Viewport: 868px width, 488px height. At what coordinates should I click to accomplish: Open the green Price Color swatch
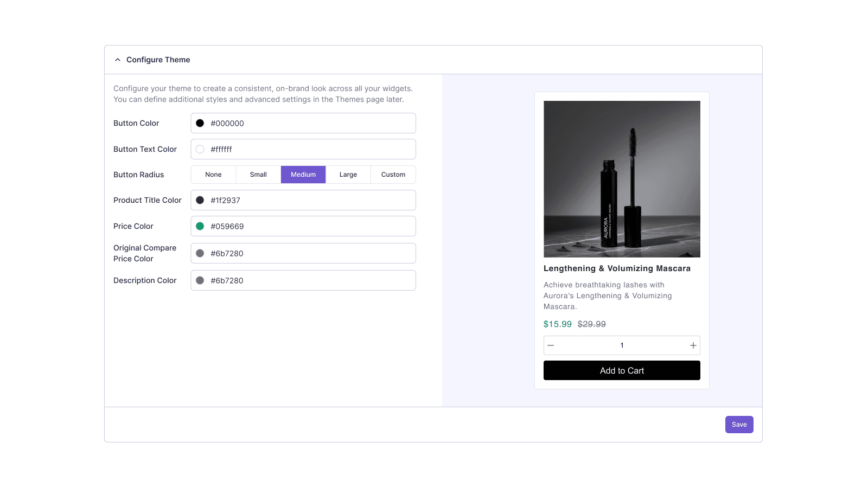pyautogui.click(x=200, y=226)
